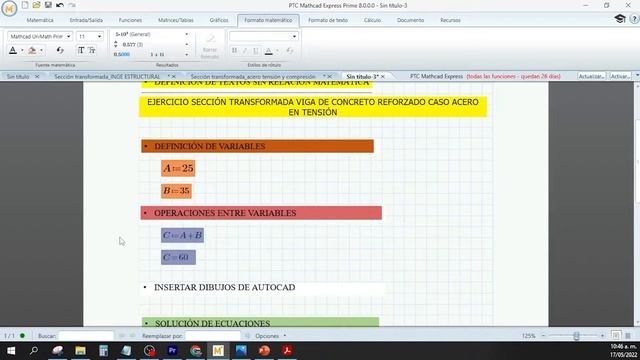
Task: Undo the last action
Action: [x=60, y=5]
